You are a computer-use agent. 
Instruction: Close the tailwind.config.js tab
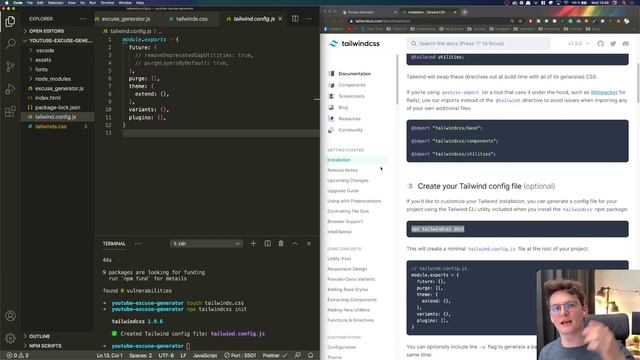click(280, 19)
